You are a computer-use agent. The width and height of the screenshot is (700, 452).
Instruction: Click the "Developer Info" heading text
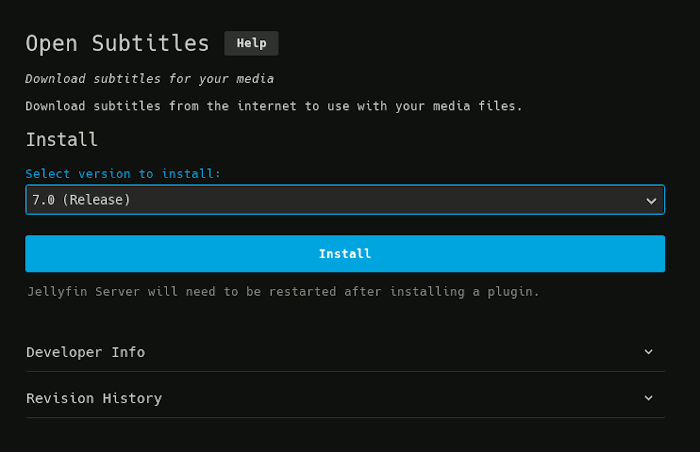pos(85,352)
